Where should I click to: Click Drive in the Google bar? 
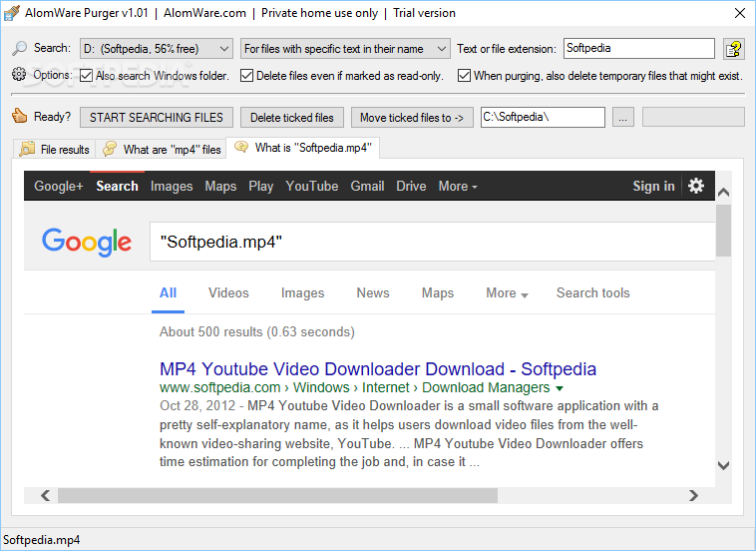coord(411,187)
